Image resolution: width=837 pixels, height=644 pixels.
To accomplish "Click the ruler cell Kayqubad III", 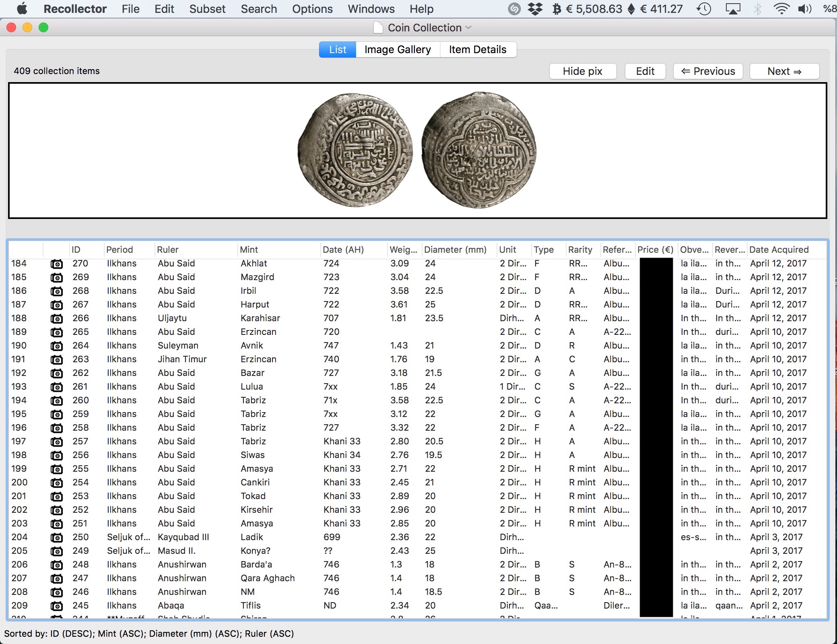I will [x=183, y=537].
